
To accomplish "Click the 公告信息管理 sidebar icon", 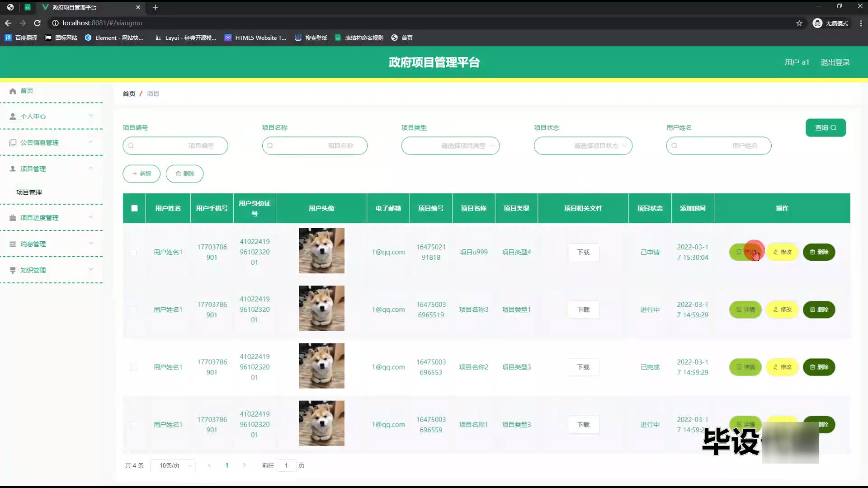I will click(13, 143).
